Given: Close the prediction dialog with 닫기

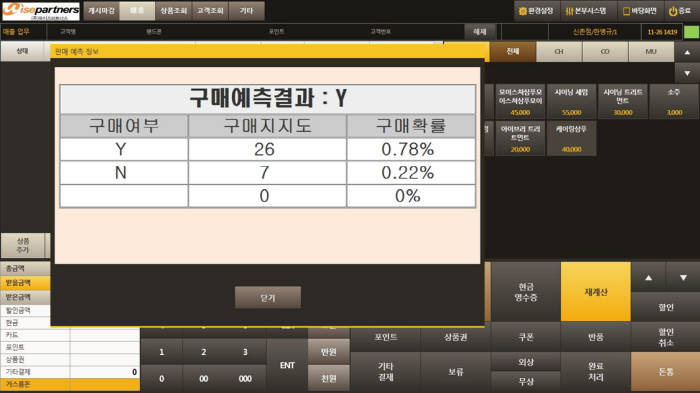Looking at the screenshot, I should pyautogui.click(x=268, y=298).
